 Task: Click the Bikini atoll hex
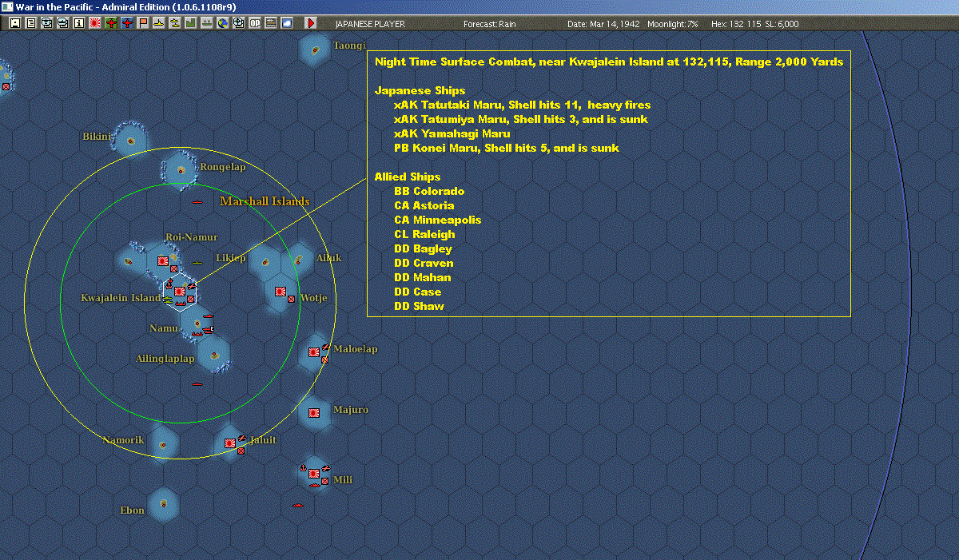tap(131, 141)
